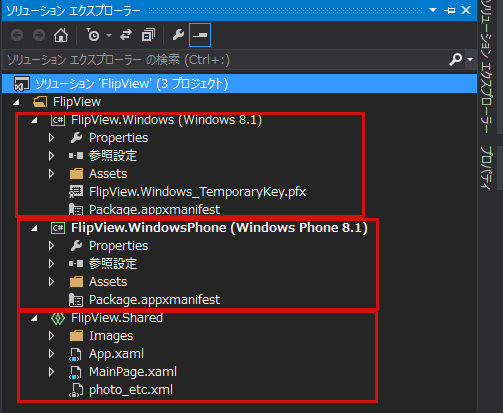This screenshot has width=503, height=413.
Task: Close the Solution Explorer panel
Action: pos(466,10)
